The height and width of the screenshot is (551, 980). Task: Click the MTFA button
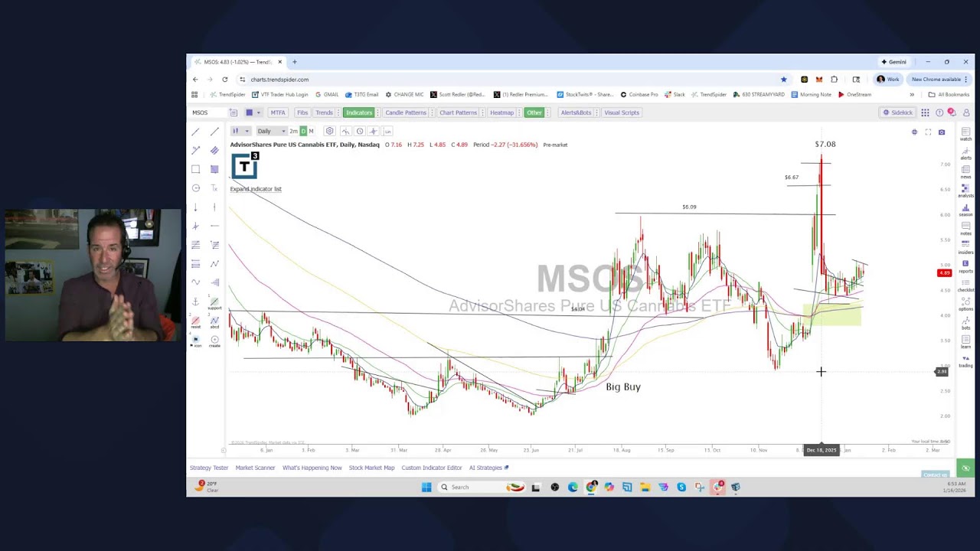point(277,112)
